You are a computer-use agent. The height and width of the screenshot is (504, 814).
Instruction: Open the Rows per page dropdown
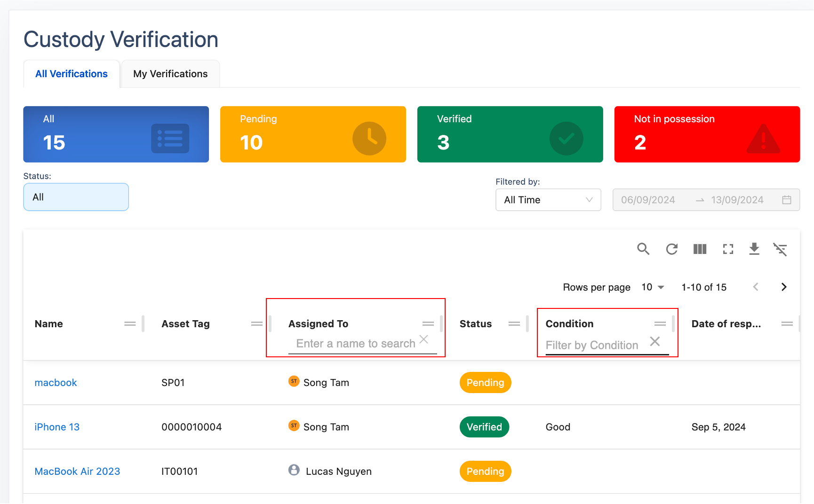pyautogui.click(x=653, y=287)
